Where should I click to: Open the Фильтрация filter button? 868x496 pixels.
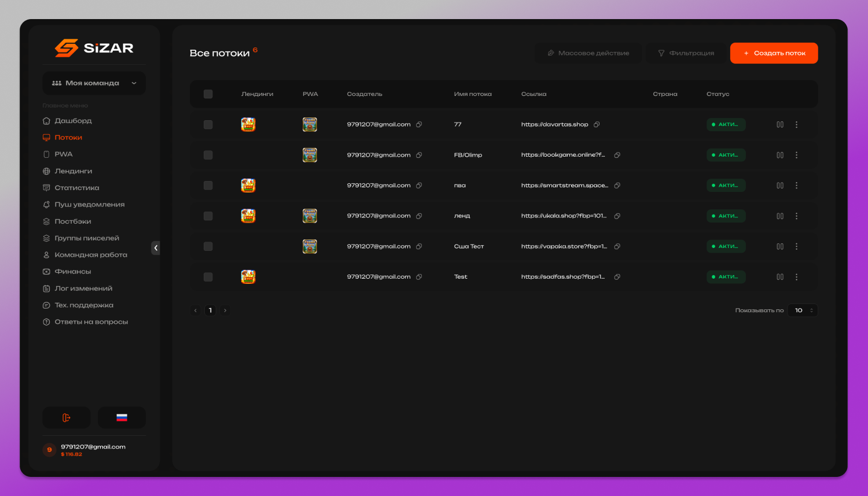[x=686, y=53]
